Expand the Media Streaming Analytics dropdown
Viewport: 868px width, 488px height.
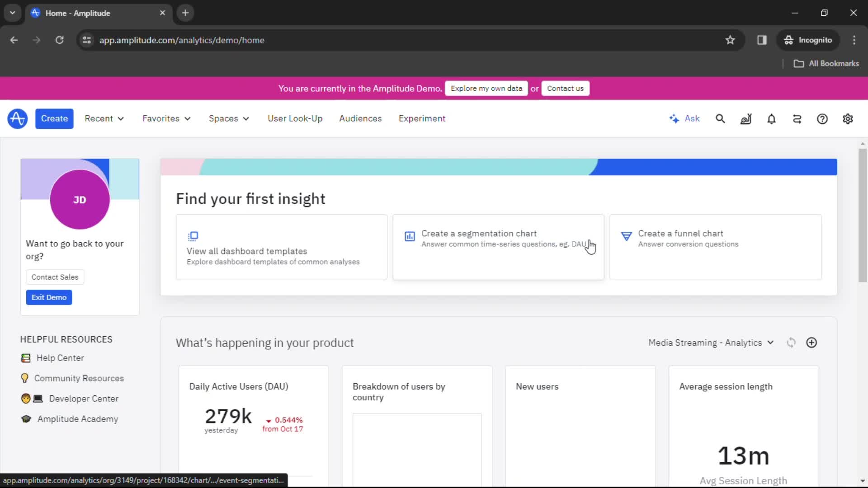711,343
